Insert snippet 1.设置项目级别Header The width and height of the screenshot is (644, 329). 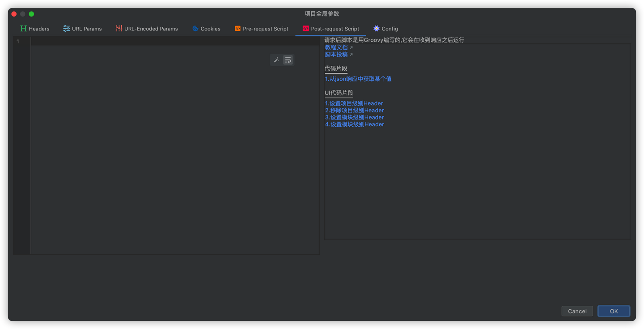[354, 103]
